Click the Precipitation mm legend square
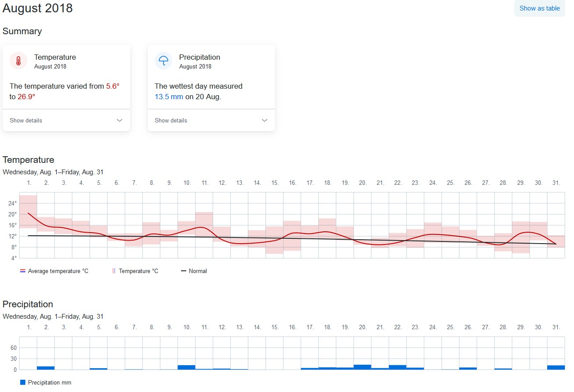574x392 pixels. [x=23, y=383]
